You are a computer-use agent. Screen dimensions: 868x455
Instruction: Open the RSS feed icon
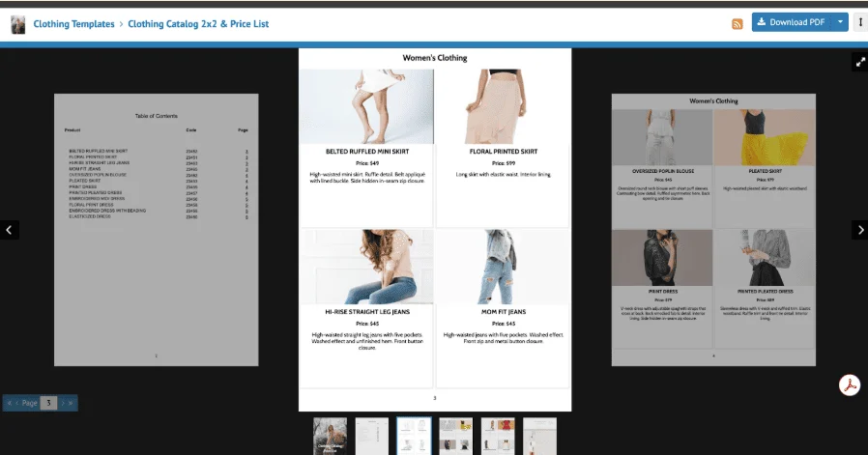pyautogui.click(x=737, y=24)
